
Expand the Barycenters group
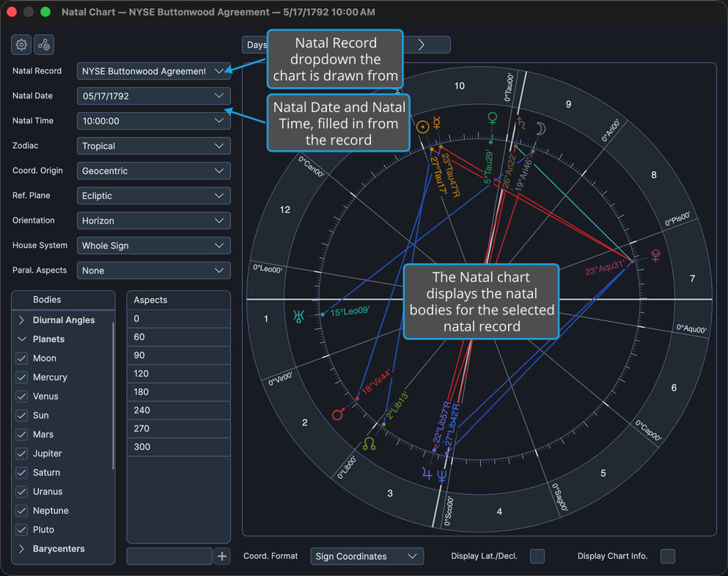click(x=21, y=549)
